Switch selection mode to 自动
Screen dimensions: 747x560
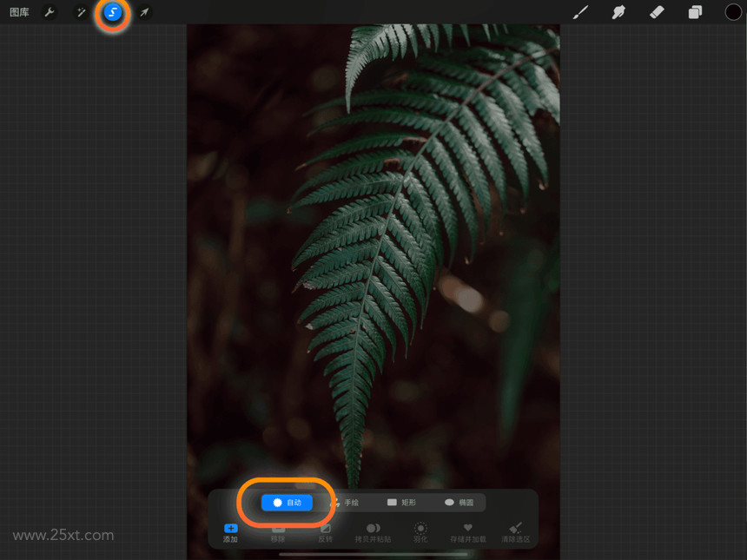click(288, 503)
